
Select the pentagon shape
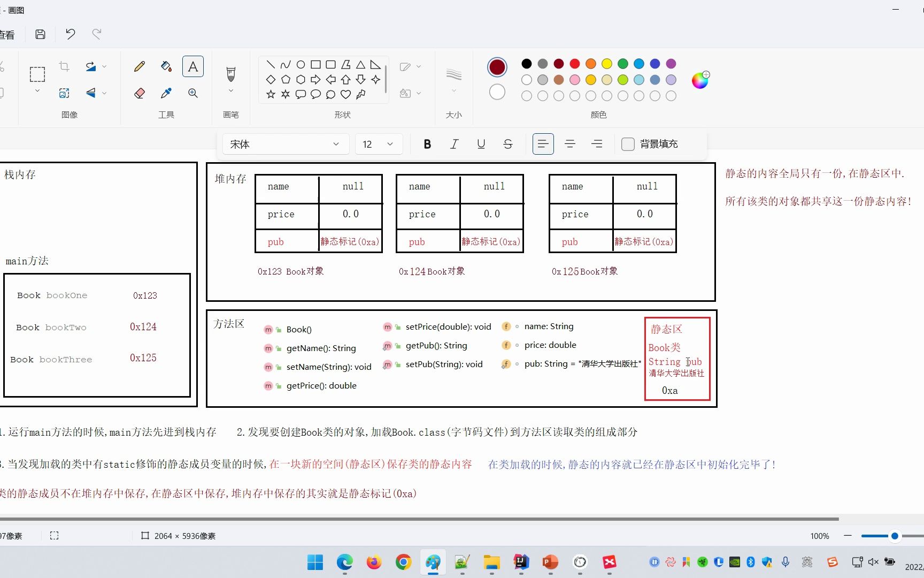coord(286,80)
